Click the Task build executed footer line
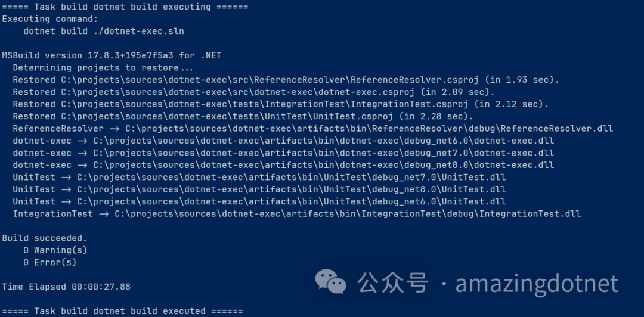This screenshot has height=317, width=644. 122,311
